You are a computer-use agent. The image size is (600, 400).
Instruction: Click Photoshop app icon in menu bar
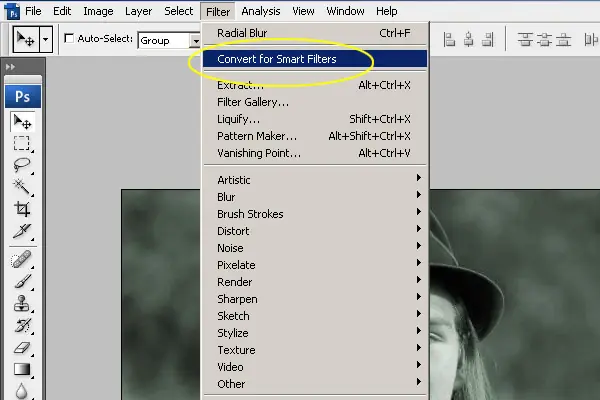(x=13, y=11)
